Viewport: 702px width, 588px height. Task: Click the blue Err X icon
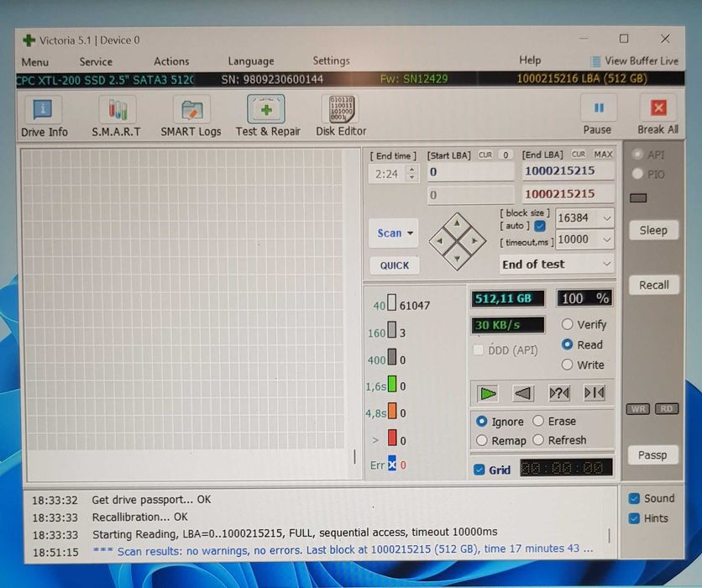pos(392,464)
